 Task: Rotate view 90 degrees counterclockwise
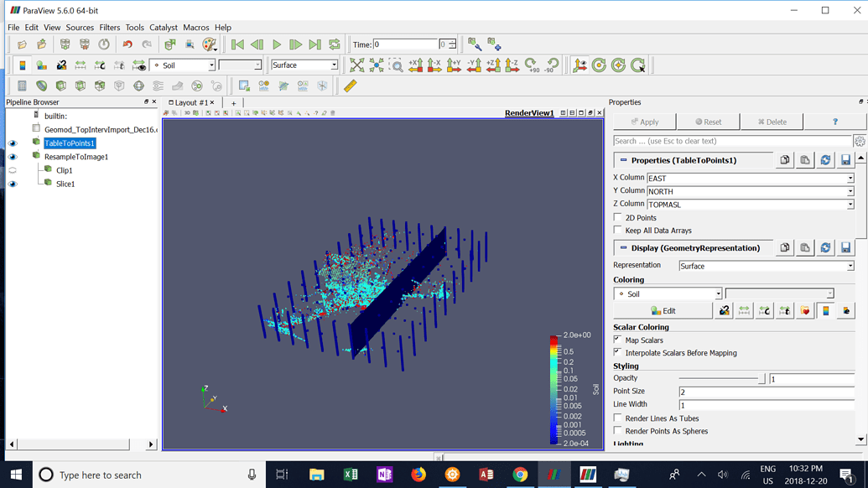552,65
